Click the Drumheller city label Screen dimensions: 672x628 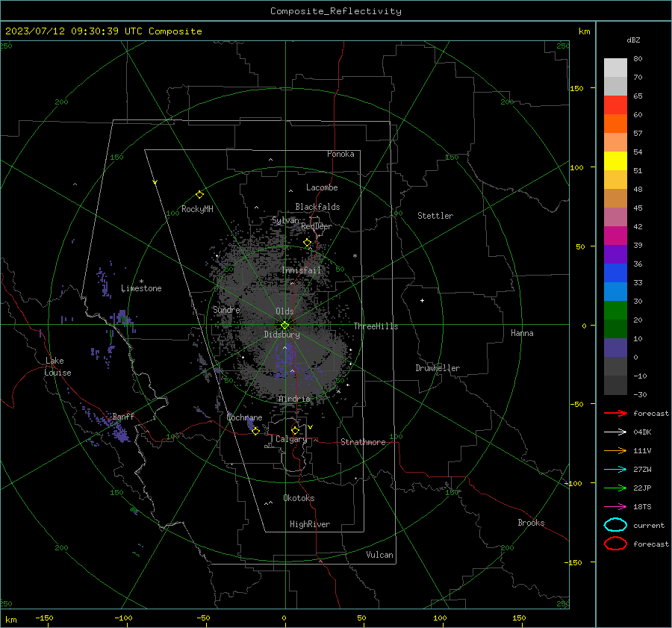pyautogui.click(x=438, y=368)
